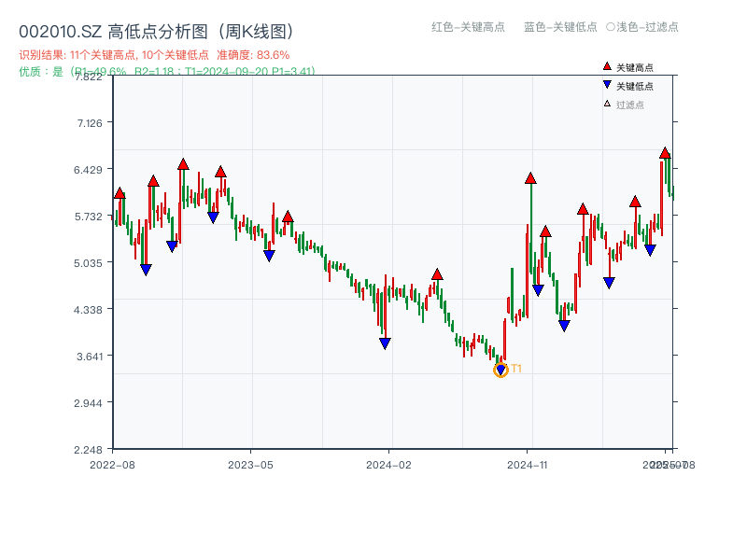Select the highest red marker at the 2025 peak
747x560 pixels.
tap(665, 153)
